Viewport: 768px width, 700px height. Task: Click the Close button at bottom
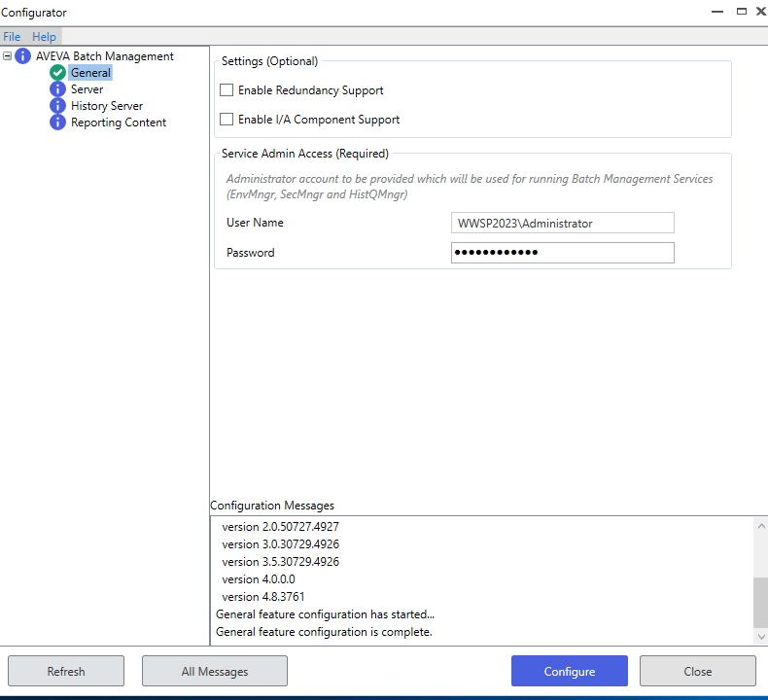[698, 671]
